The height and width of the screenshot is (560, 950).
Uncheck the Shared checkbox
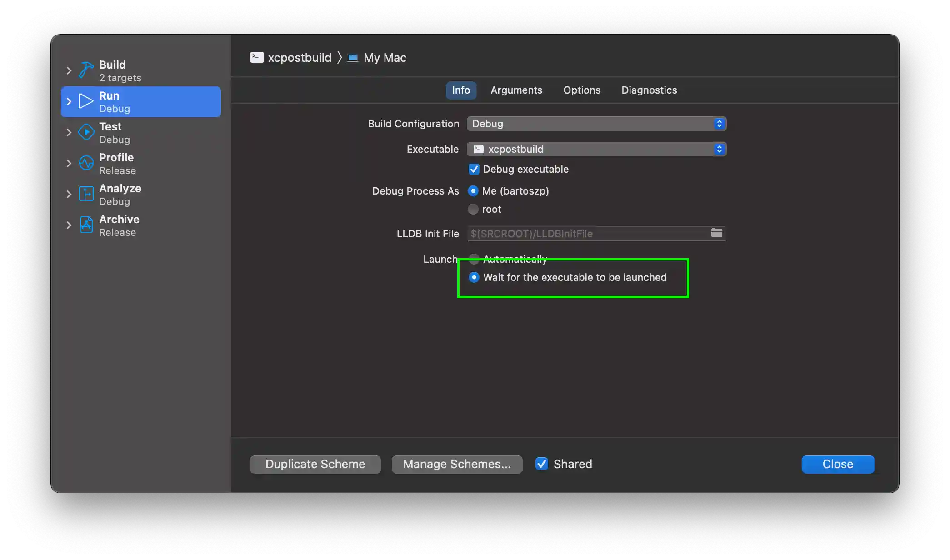coord(541,464)
